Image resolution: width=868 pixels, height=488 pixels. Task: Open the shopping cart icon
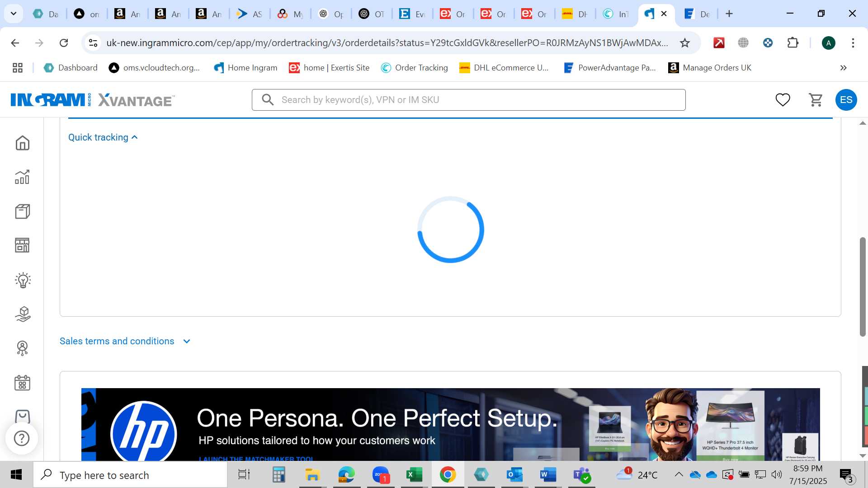(816, 100)
